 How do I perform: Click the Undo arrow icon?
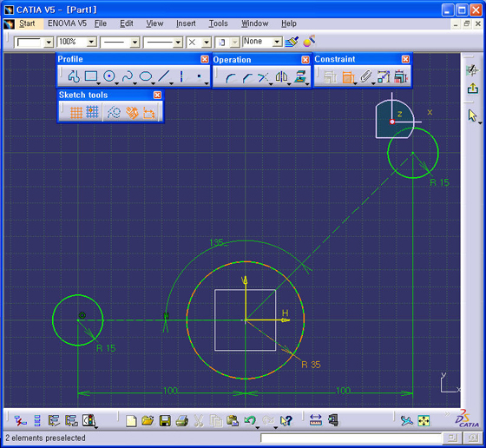click(x=250, y=420)
